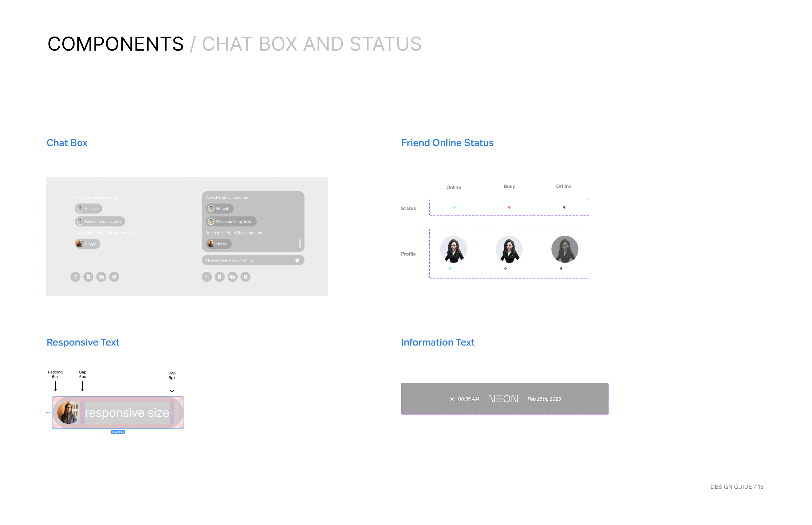
Task: Click "Welcome to my town" bubble in left chat
Action: tap(100, 222)
